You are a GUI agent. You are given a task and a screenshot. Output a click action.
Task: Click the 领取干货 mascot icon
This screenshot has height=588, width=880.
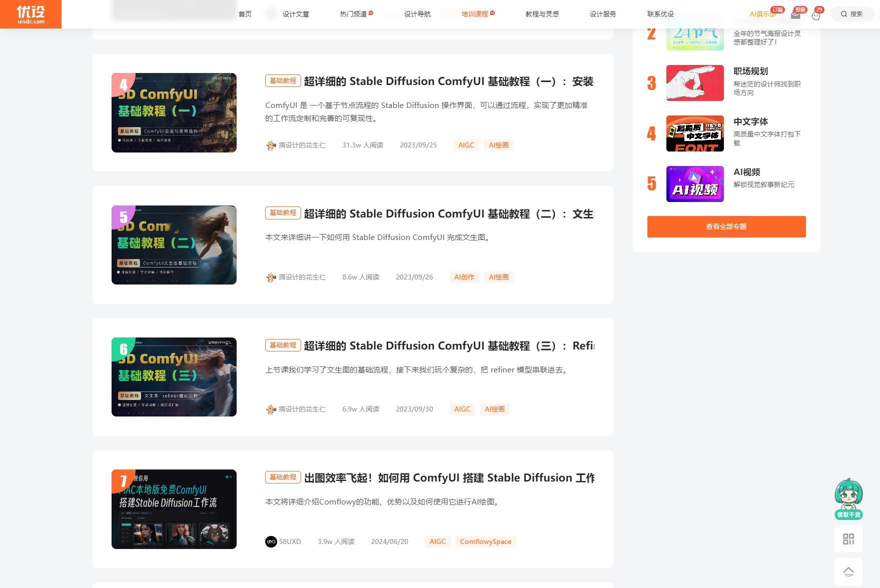coord(848,499)
